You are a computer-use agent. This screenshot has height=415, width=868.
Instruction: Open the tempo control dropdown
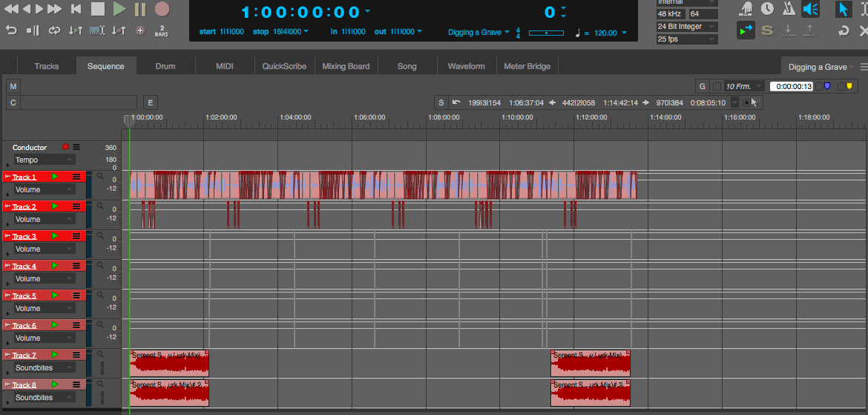tap(625, 33)
